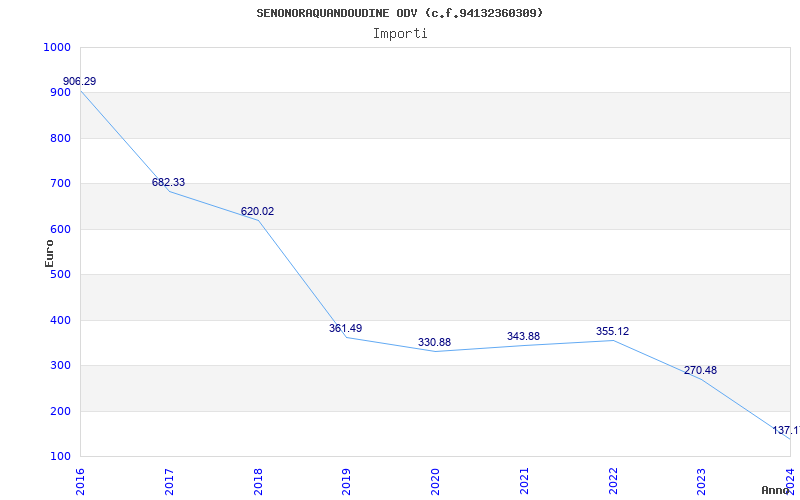The width and height of the screenshot is (800, 500).
Task: Click the Euro y-axis title
Action: pyautogui.click(x=49, y=253)
